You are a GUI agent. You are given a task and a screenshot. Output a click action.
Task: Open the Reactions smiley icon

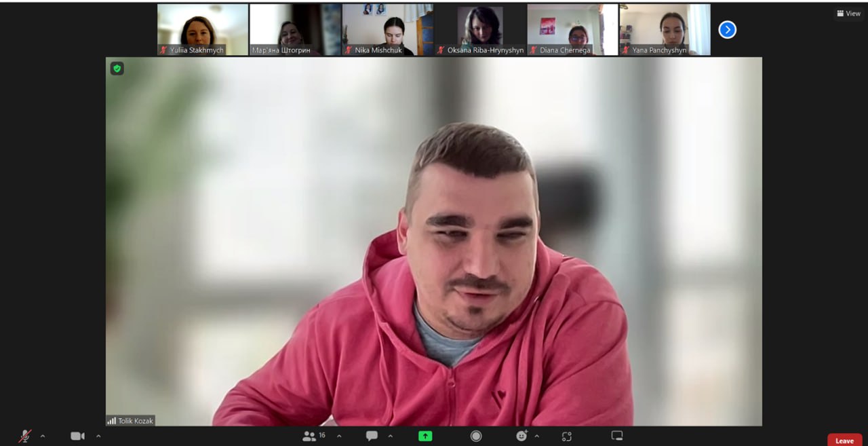point(521,436)
